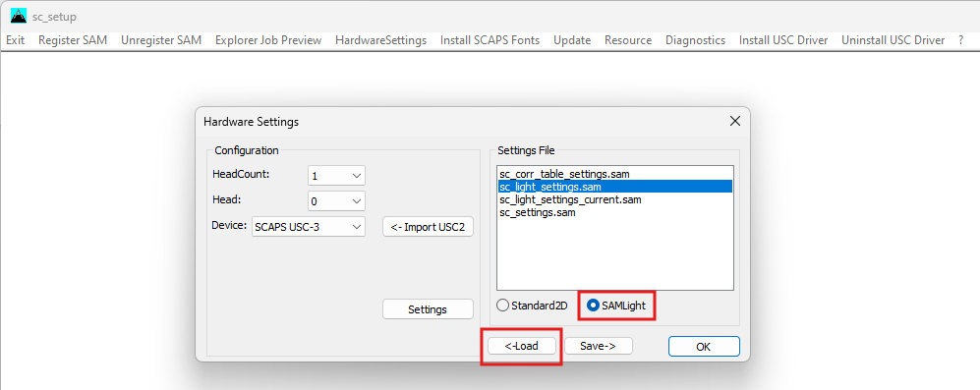980x390 pixels.
Task: Open the Diagnostics menu
Action: (695, 40)
